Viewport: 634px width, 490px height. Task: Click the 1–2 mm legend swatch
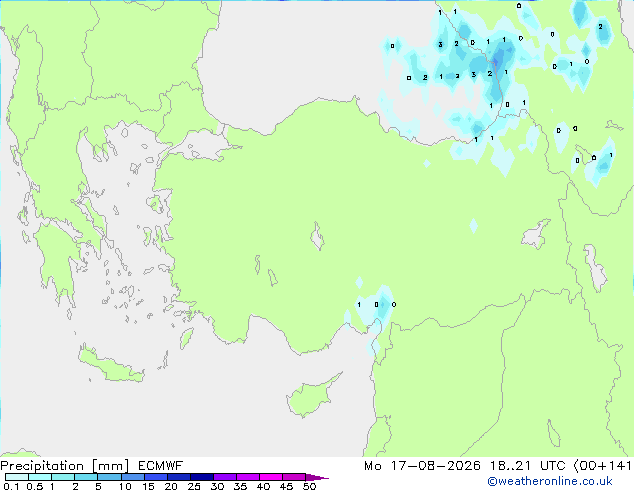click(63, 477)
